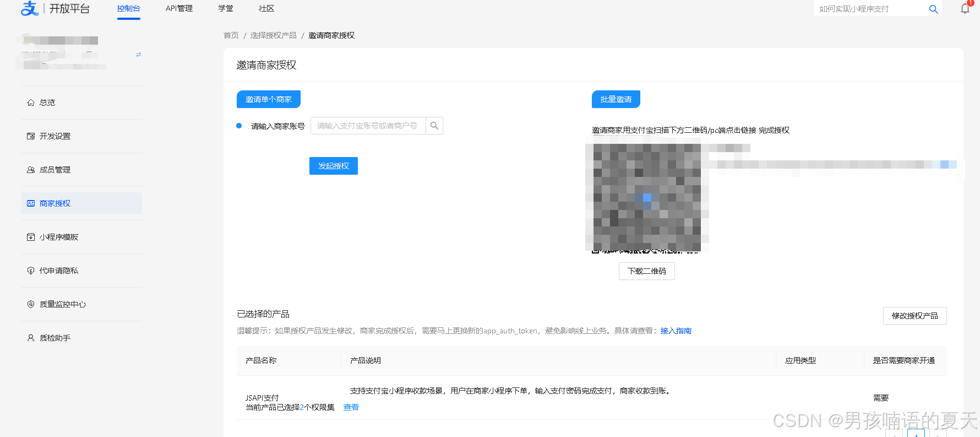Open 质量监控中心 in the sidebar

pos(81,304)
